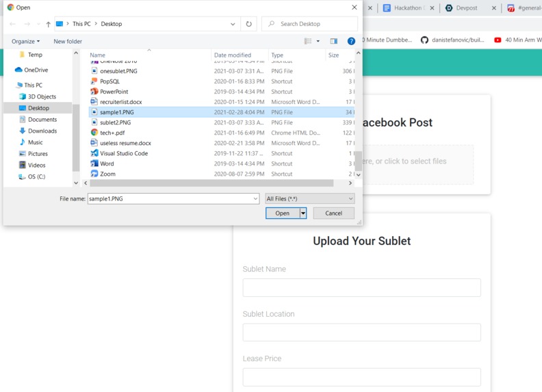This screenshot has width=542, height=392.
Task: Sort files by Date modified column
Action: 232,55
